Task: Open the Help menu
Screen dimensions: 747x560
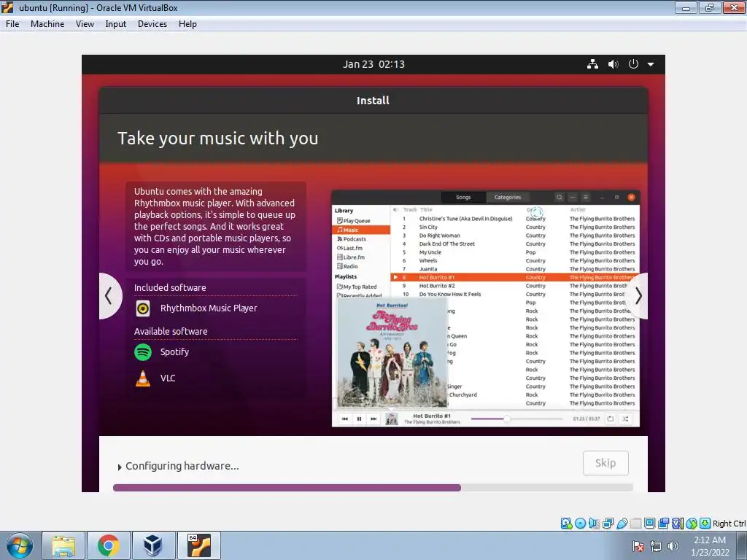Action: 187,24
